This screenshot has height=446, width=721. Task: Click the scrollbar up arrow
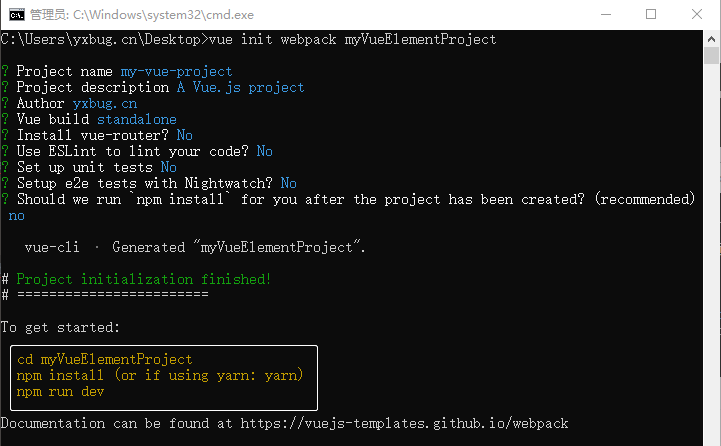pyautogui.click(x=712, y=38)
